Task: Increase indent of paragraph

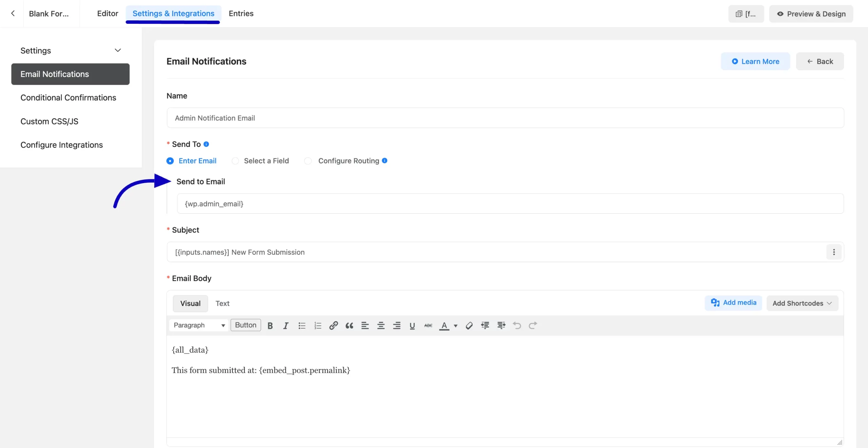Action: point(501,326)
